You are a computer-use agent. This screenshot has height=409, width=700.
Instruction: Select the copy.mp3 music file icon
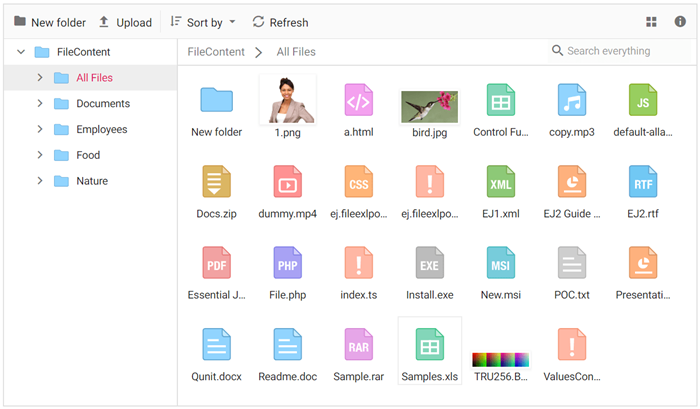[572, 101]
